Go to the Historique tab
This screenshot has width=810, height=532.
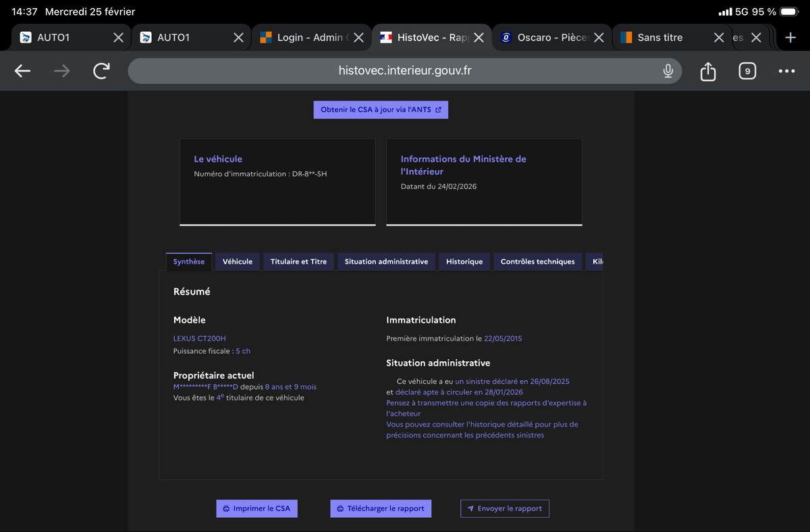(x=464, y=262)
